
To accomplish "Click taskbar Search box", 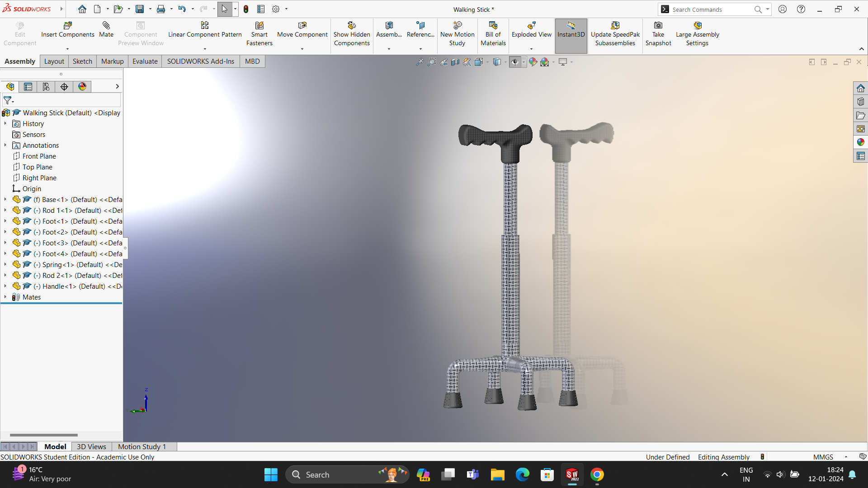I will pos(347,474).
